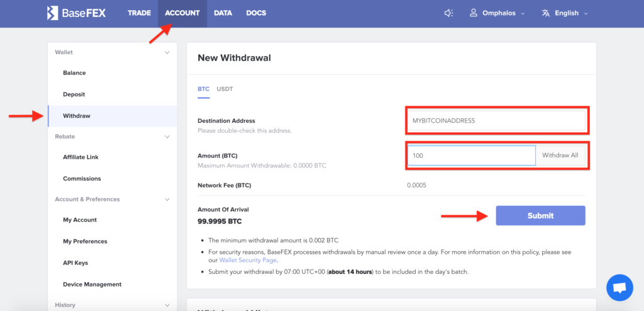Click the language translate icon

(x=545, y=13)
